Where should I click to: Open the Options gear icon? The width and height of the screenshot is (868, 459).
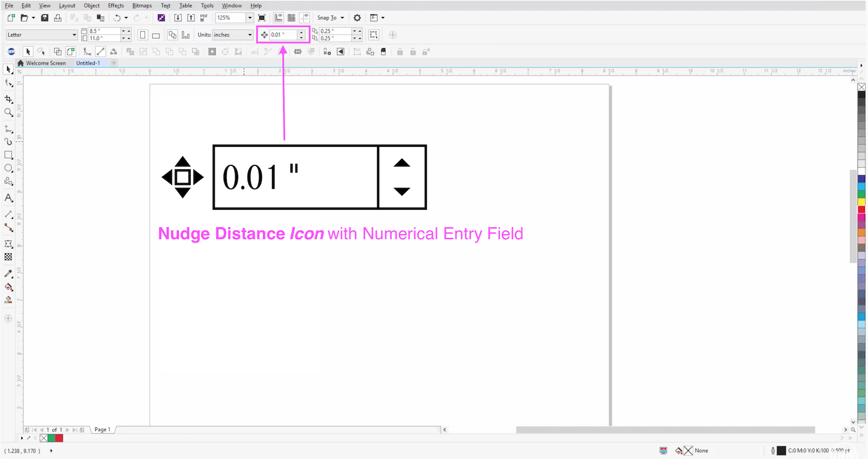pos(357,18)
